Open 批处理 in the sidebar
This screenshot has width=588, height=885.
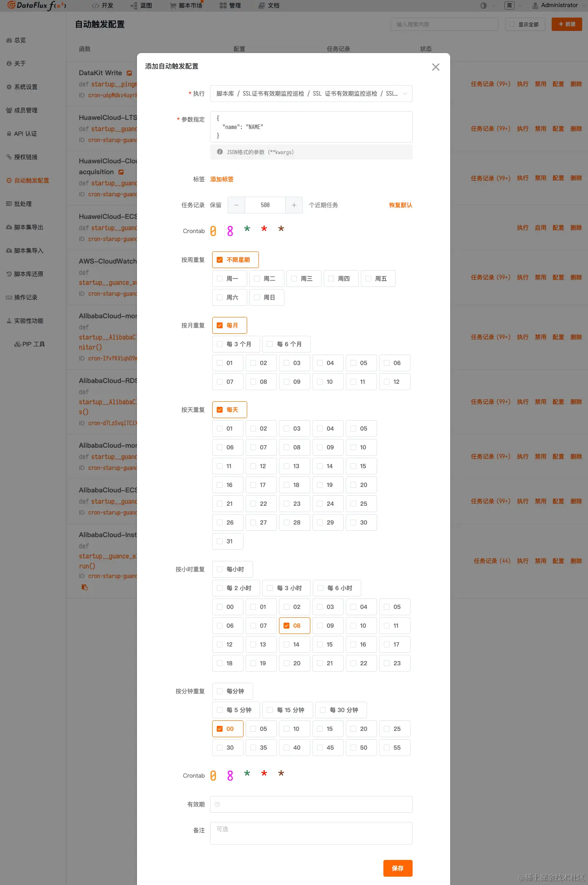point(19,204)
